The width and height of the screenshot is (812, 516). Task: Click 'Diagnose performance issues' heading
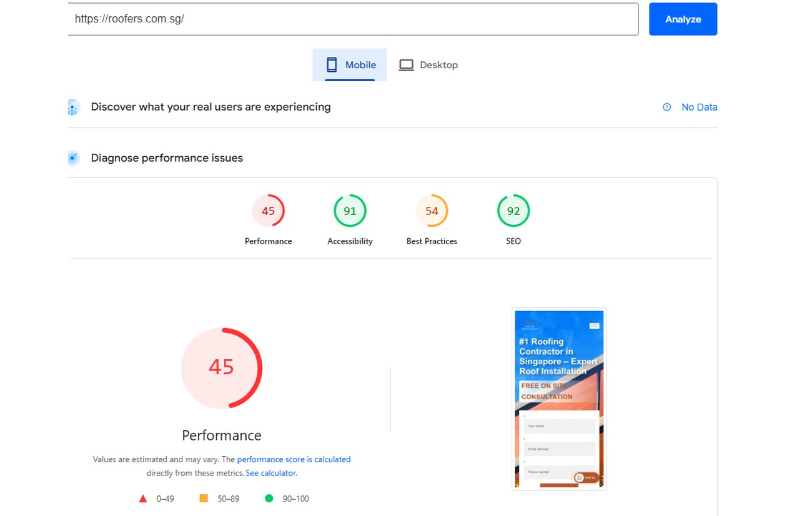click(167, 158)
